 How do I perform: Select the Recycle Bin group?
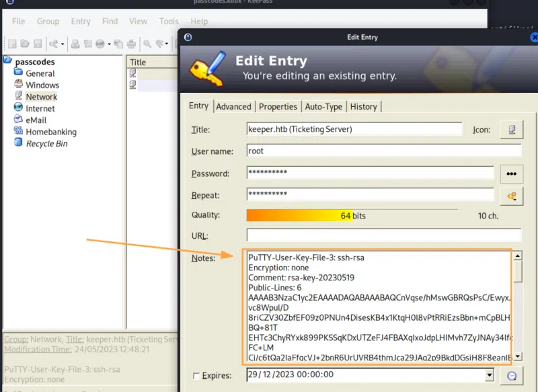tap(46, 143)
